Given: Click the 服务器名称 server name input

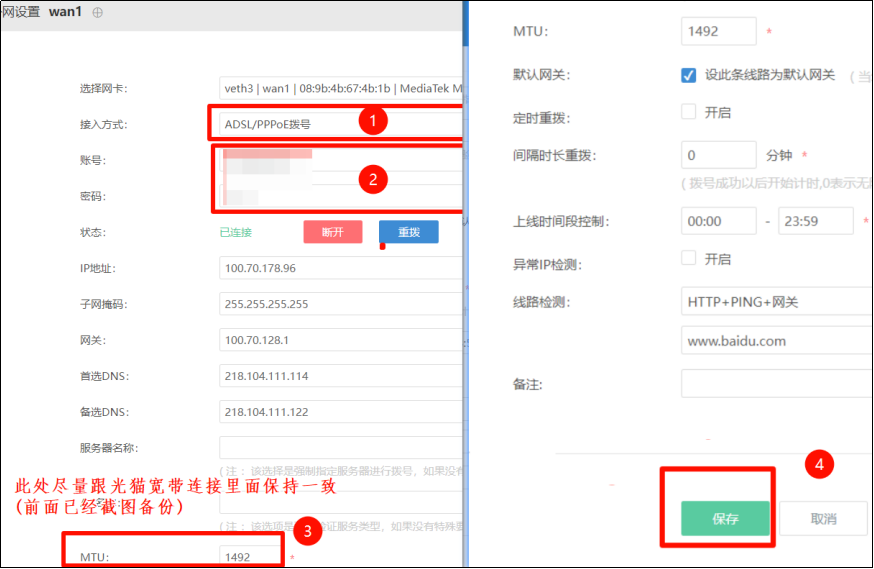Looking at the screenshot, I should coord(341,448).
